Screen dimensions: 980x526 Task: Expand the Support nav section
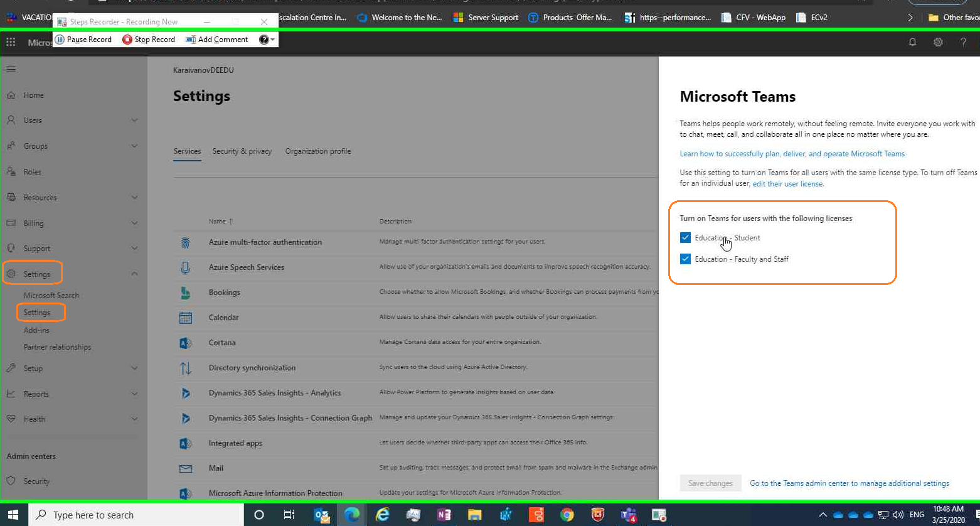pyautogui.click(x=134, y=249)
